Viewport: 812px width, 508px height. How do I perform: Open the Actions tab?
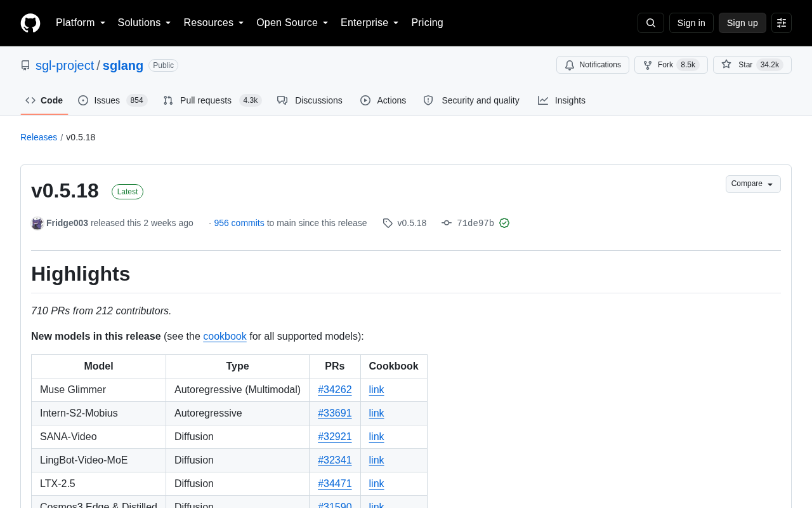(x=383, y=100)
